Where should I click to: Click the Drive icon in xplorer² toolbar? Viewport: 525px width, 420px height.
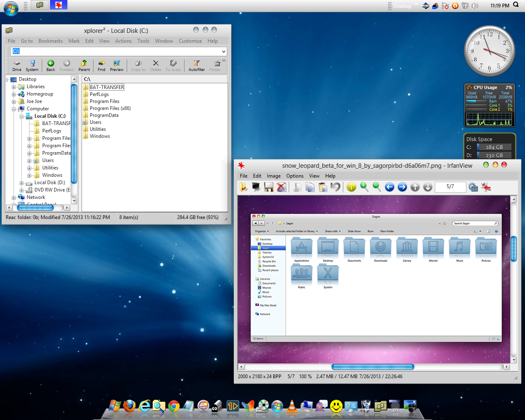[17, 66]
